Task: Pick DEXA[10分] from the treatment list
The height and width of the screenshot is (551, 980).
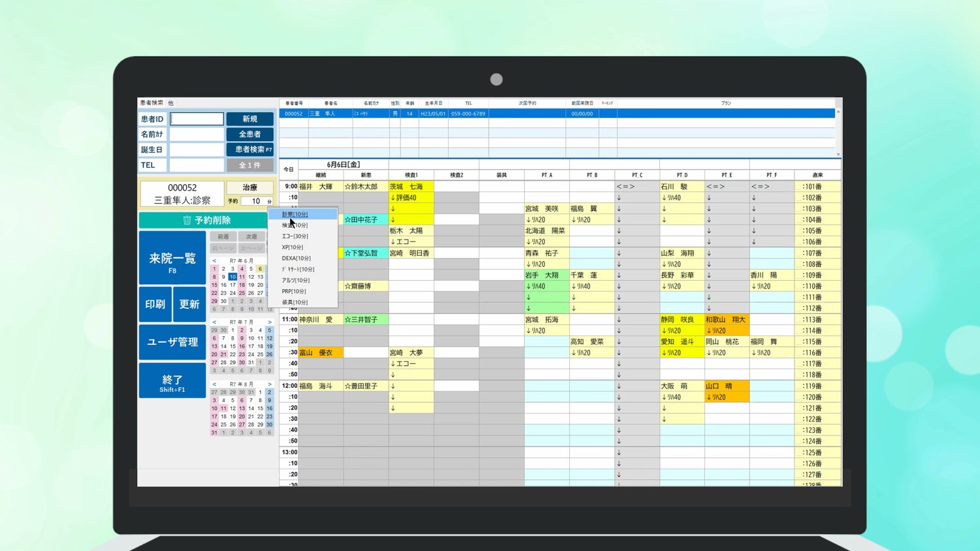Action: 297,259
